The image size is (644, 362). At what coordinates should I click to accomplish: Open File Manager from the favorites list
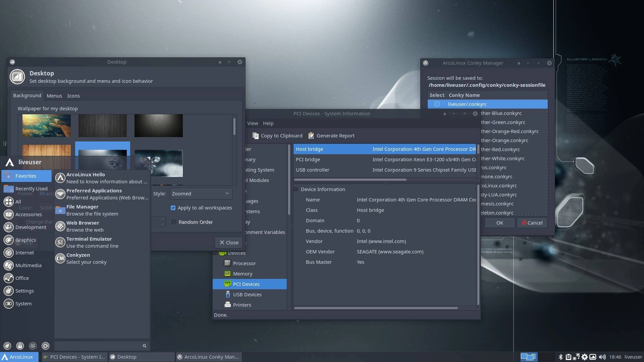click(x=102, y=210)
